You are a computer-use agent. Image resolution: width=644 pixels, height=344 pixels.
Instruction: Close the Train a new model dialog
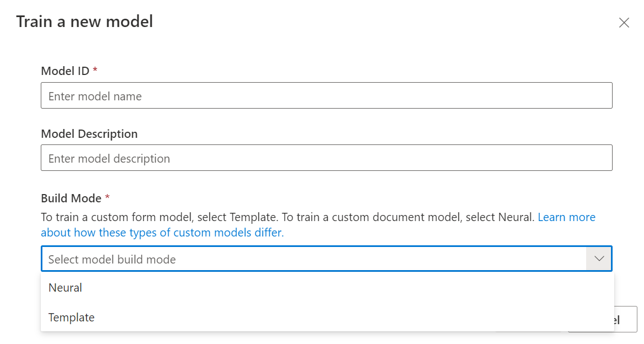click(624, 23)
